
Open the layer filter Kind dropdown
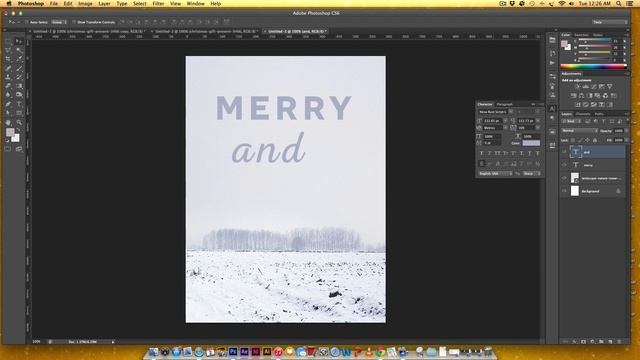[571, 121]
